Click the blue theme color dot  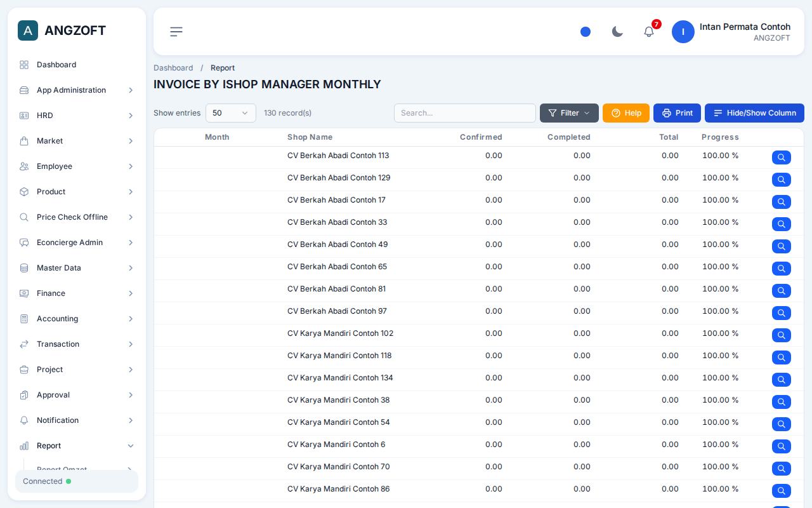(x=586, y=32)
